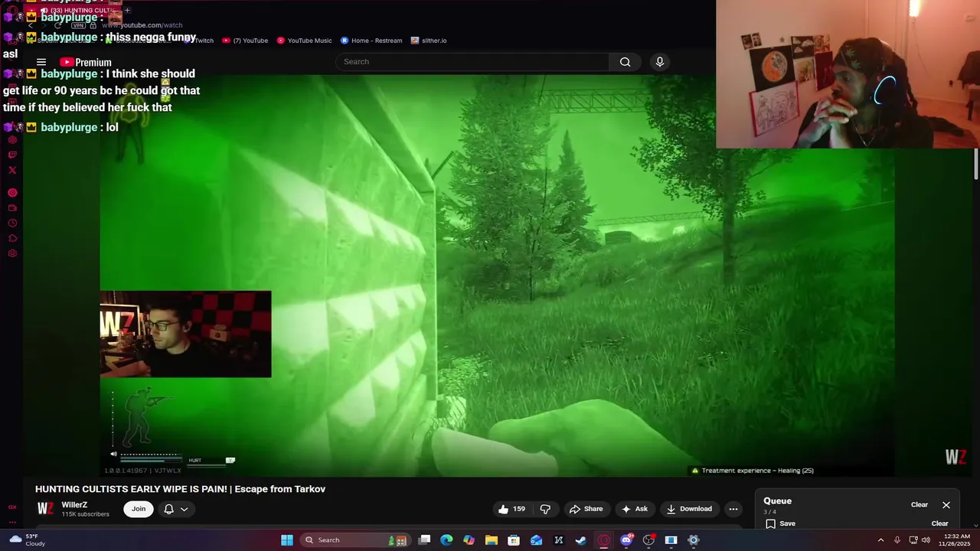Activate voice search microphone
Viewport: 980px width, 551px height.
point(659,61)
